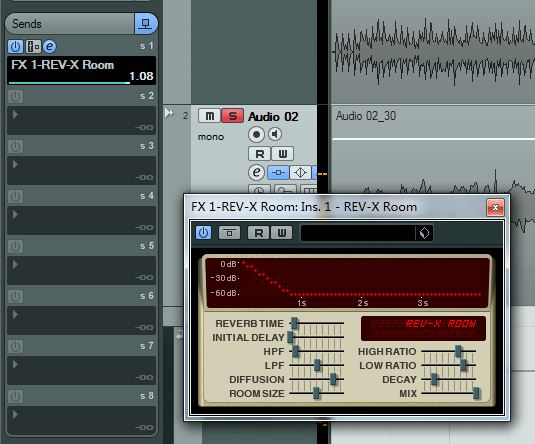Click the reverb decay graph display
The height and width of the screenshot is (444, 535).
tap(347, 283)
